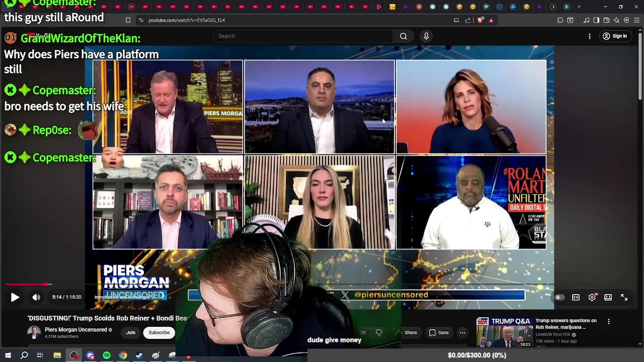644x362 pixels.
Task: Open 'Trump answers questions on' video title
Action: click(566, 324)
